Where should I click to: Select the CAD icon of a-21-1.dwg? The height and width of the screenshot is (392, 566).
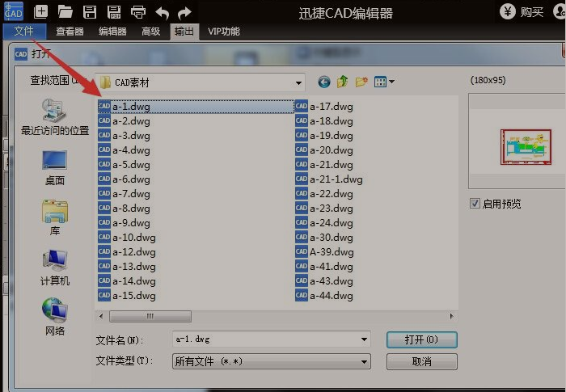click(302, 179)
